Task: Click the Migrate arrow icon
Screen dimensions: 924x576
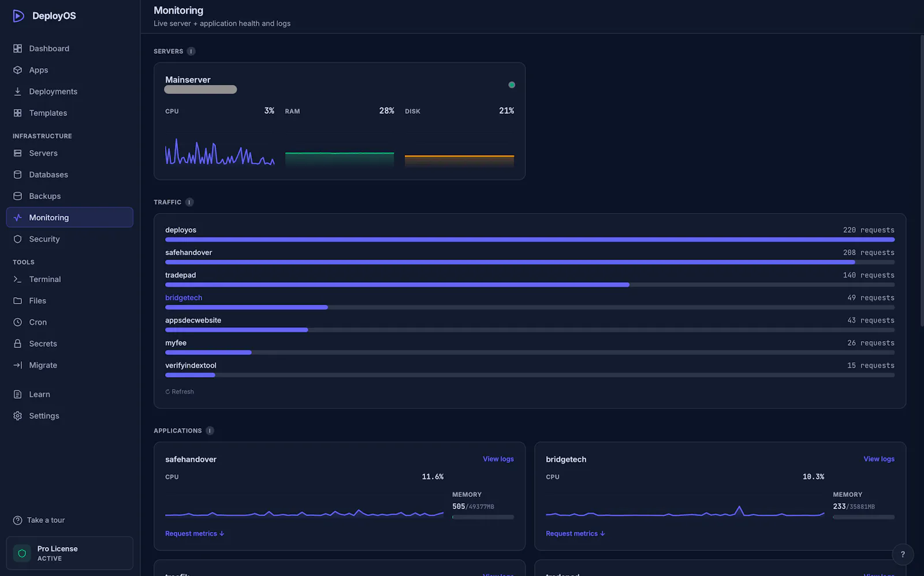Action: click(18, 365)
